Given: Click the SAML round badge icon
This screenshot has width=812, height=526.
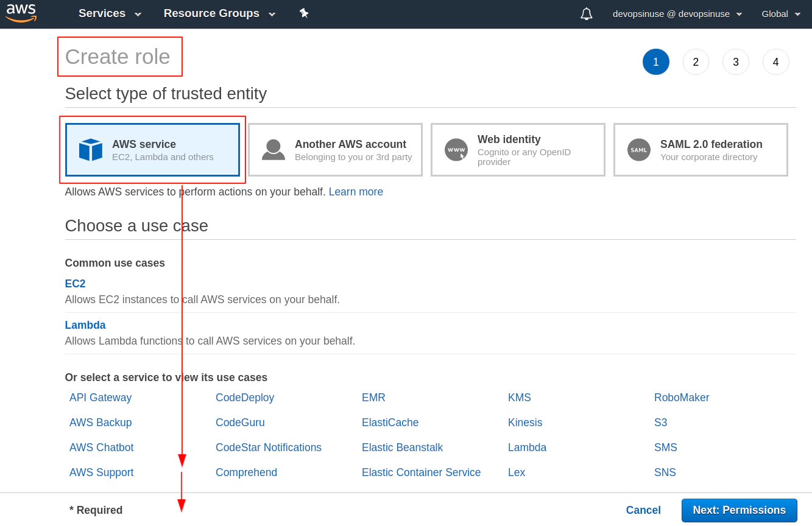Looking at the screenshot, I should pyautogui.click(x=639, y=150).
